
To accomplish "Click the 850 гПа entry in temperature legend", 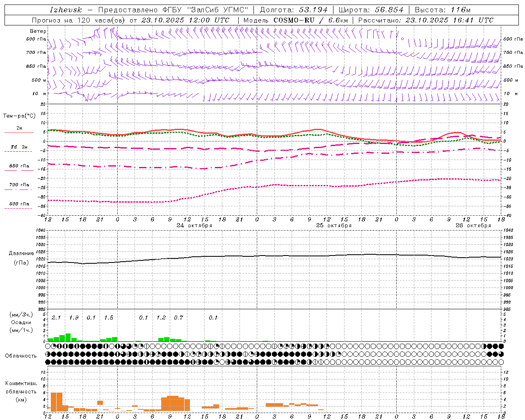I will click(x=19, y=166).
